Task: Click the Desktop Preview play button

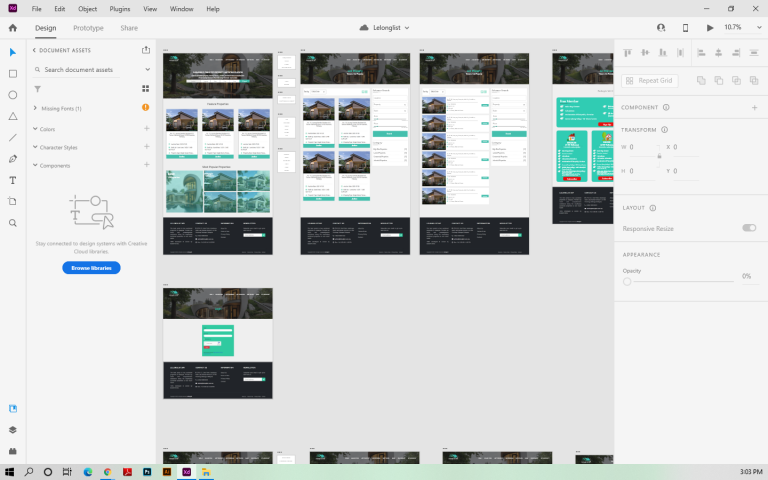Action: tap(710, 28)
